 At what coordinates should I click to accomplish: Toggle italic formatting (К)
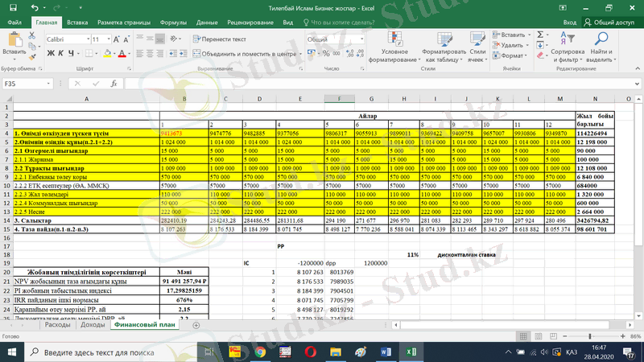tap(60, 54)
